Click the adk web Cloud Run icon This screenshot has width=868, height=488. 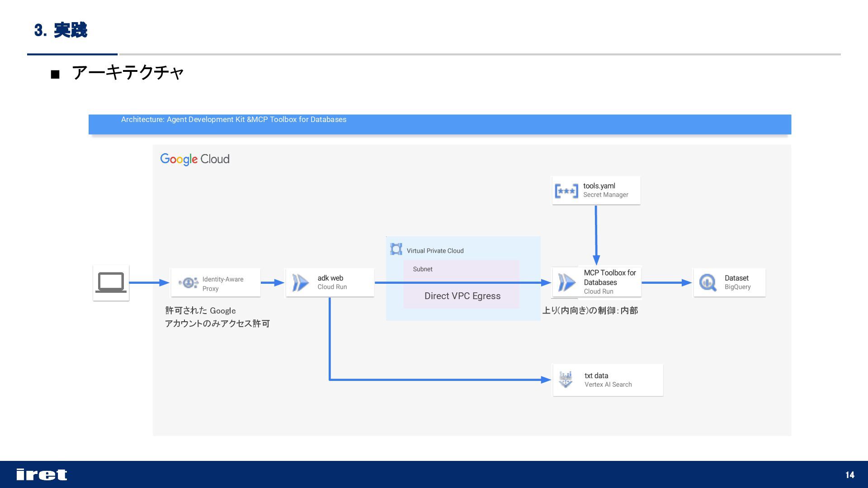(300, 283)
